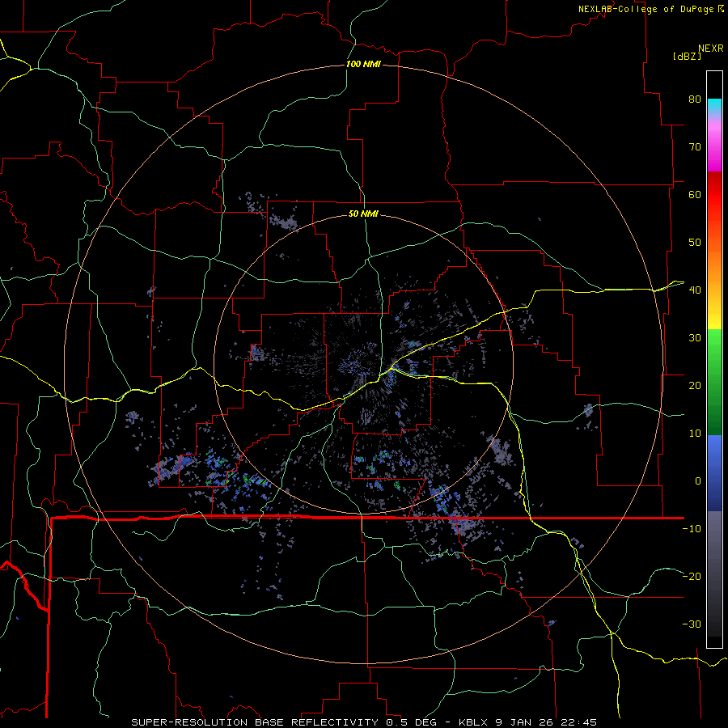
Task: Click the NEXR label above the color scale
Action: click(x=711, y=49)
